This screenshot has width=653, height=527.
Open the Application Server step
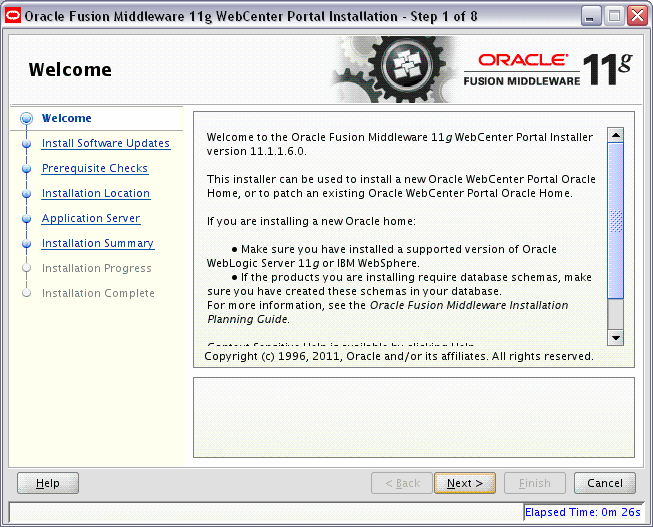point(91,218)
